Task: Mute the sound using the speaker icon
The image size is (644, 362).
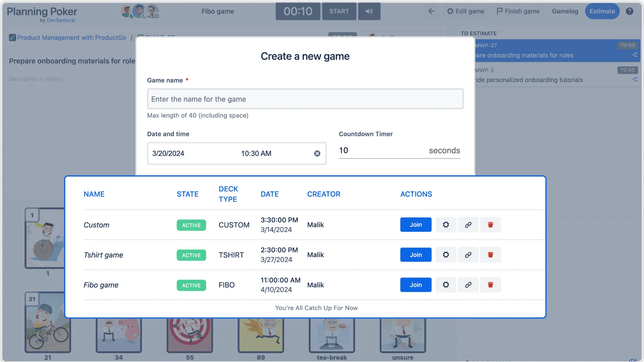Action: pyautogui.click(x=369, y=11)
